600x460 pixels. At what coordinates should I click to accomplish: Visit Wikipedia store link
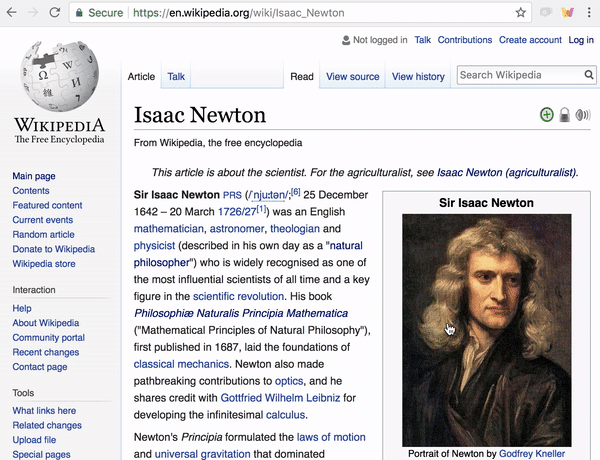[44, 264]
